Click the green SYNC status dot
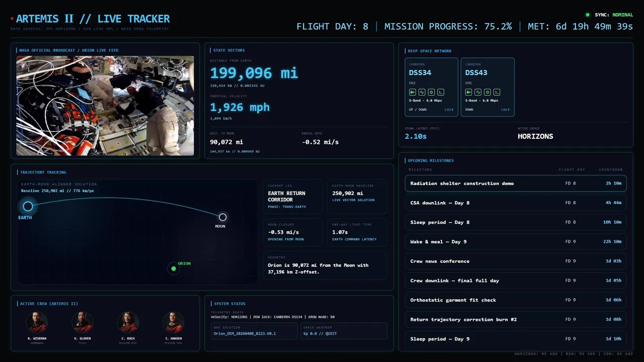 coord(588,15)
